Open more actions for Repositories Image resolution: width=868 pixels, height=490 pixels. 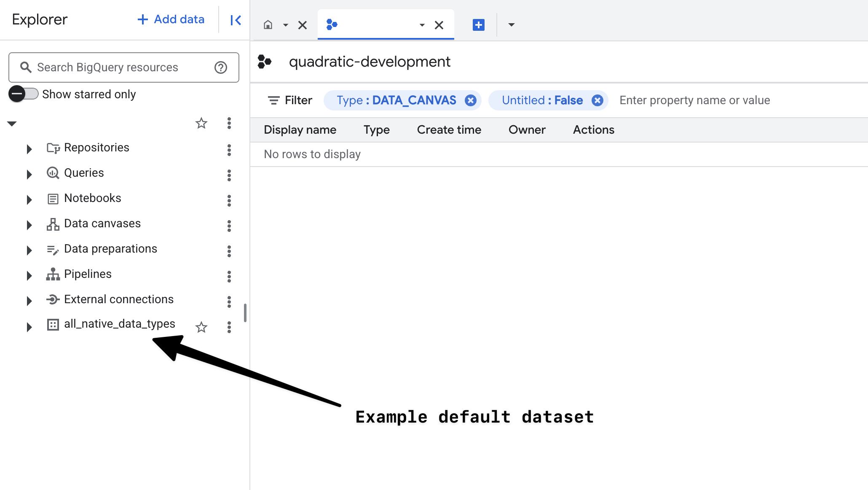pos(229,150)
